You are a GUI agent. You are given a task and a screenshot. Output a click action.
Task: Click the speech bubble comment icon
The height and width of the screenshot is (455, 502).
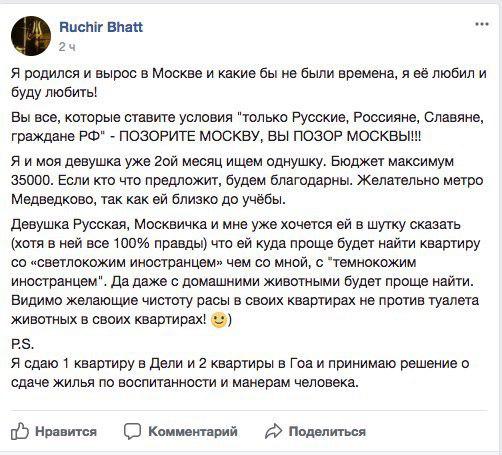(132, 431)
